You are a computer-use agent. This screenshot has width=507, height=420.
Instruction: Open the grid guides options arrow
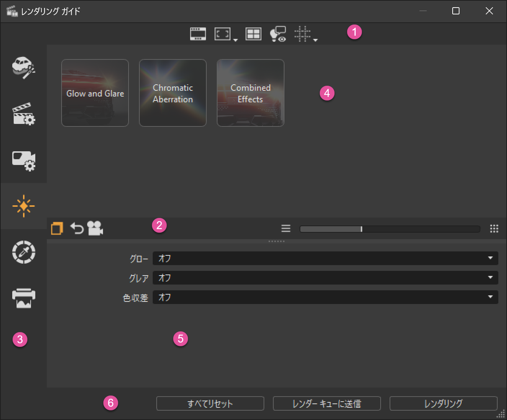pyautogui.click(x=315, y=40)
